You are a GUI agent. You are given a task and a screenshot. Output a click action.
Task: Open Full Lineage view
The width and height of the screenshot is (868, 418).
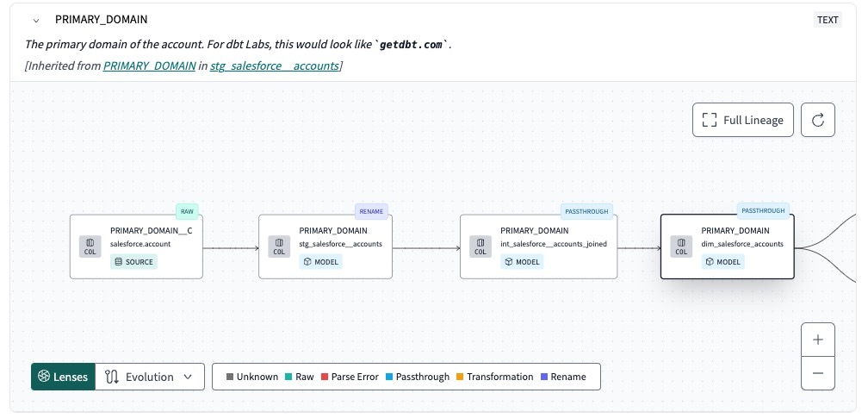pyautogui.click(x=744, y=120)
